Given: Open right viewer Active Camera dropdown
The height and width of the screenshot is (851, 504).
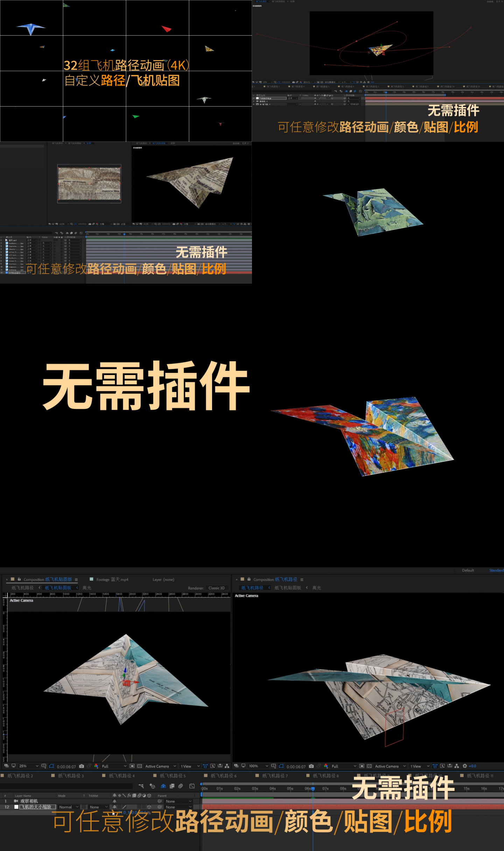Looking at the screenshot, I should coord(390,766).
